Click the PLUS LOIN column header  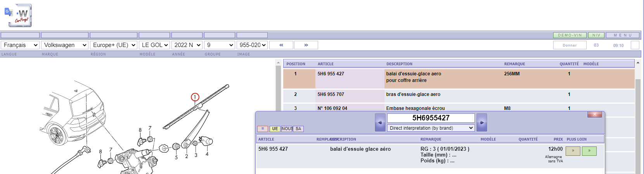576,139
